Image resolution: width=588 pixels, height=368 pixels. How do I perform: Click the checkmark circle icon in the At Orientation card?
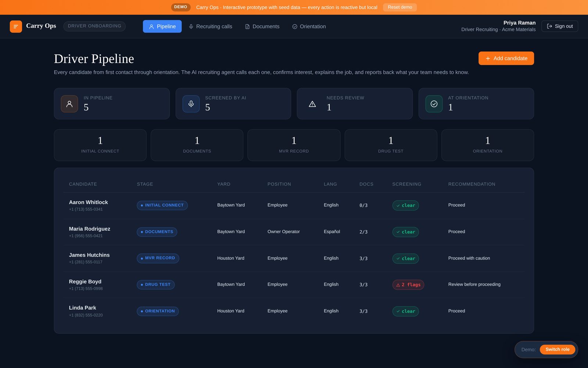(x=434, y=104)
